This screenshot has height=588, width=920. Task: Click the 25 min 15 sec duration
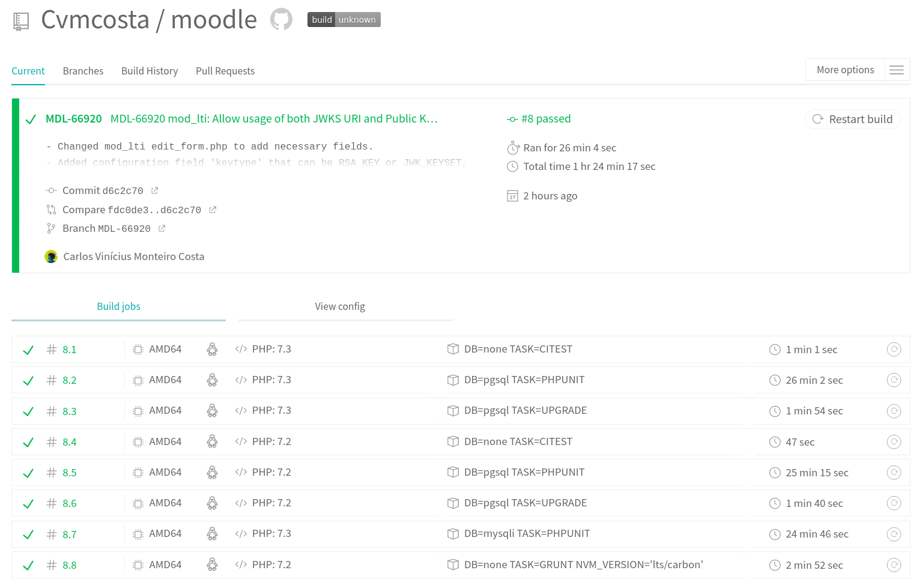pos(817,473)
